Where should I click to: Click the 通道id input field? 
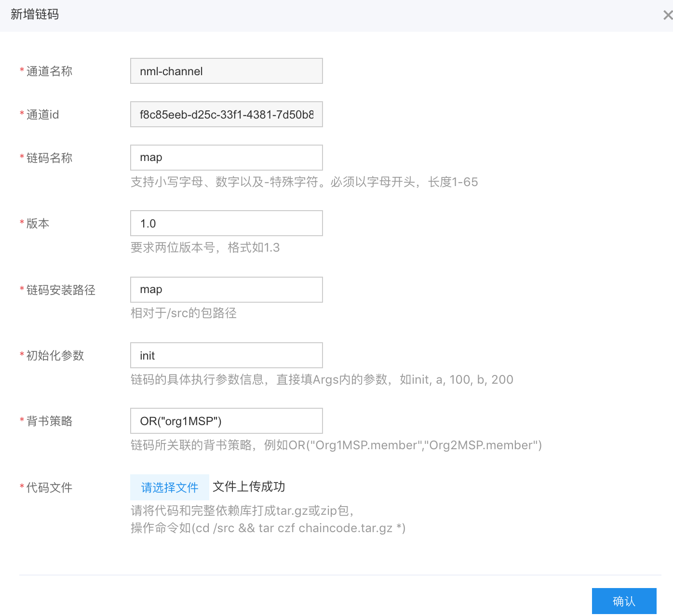pyautogui.click(x=227, y=114)
